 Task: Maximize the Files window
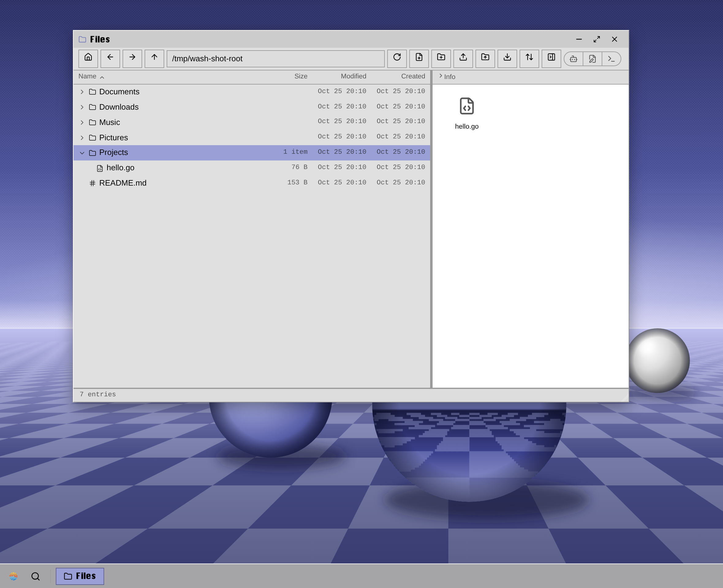click(596, 39)
